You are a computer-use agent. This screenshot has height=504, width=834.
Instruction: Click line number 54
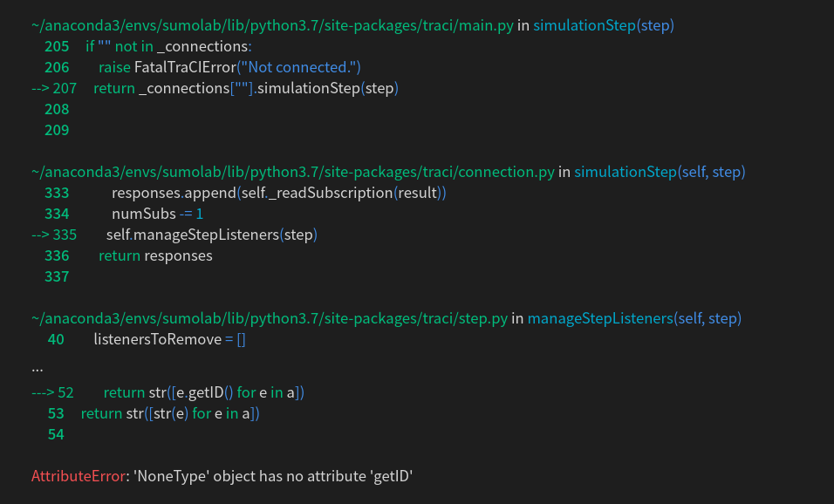56,434
